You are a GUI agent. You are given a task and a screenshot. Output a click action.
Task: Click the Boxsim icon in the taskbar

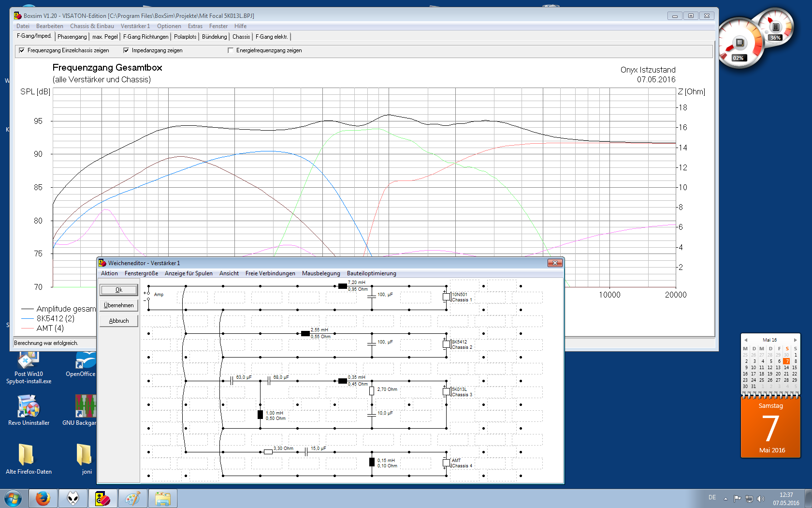point(102,498)
